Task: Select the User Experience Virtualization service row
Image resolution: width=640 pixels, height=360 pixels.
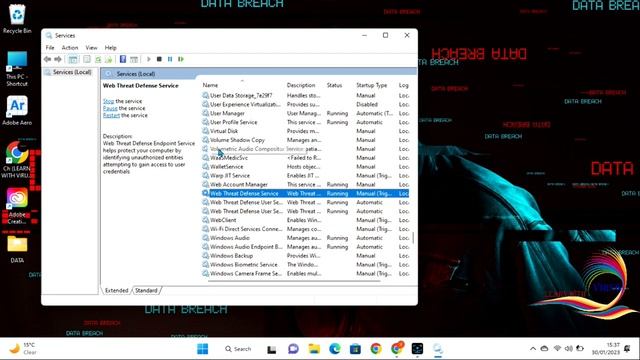Action: click(x=305, y=104)
